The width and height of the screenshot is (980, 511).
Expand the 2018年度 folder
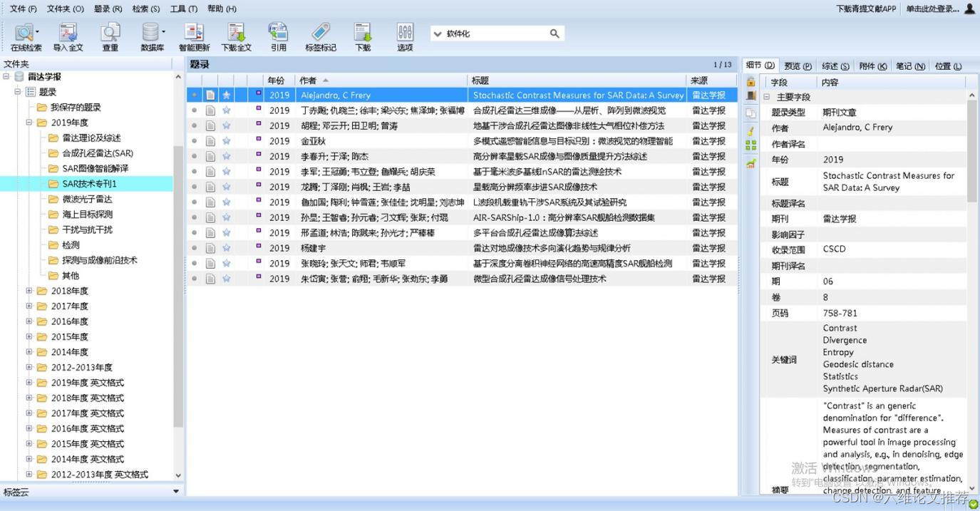point(29,291)
